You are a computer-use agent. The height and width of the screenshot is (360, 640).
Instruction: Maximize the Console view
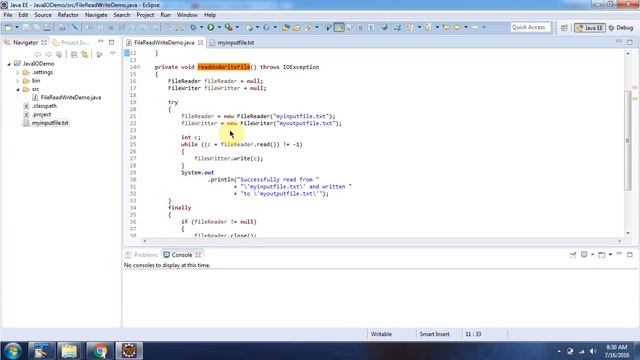click(630, 254)
